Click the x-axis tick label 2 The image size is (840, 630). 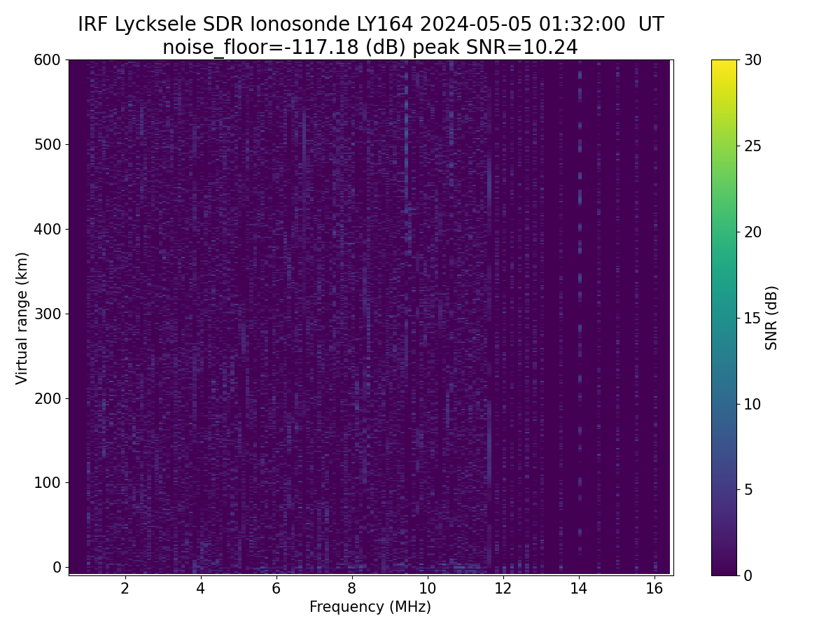pos(125,588)
